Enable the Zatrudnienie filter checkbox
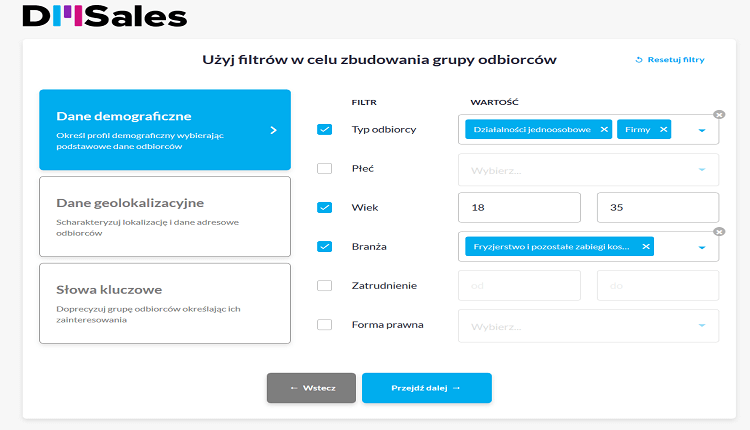This screenshot has height=430, width=750. (324, 286)
